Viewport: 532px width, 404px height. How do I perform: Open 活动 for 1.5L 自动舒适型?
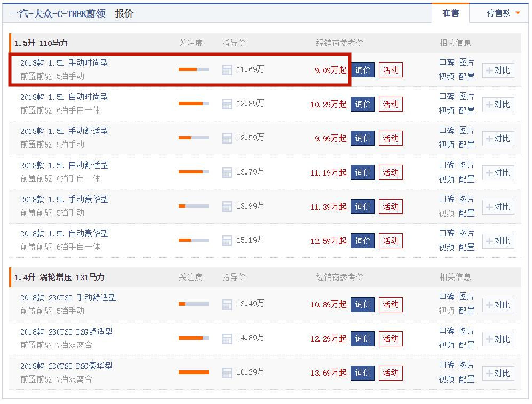[391, 172]
